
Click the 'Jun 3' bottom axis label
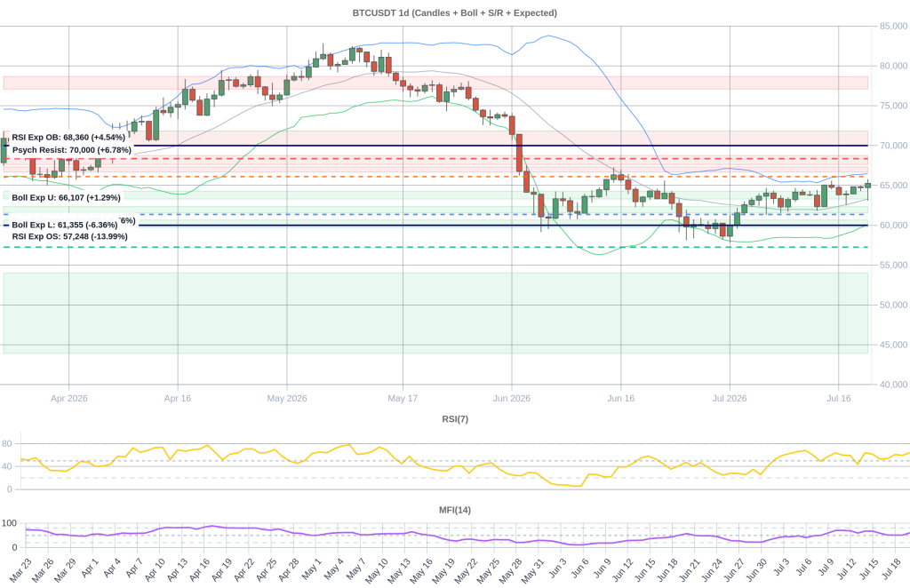[556, 568]
